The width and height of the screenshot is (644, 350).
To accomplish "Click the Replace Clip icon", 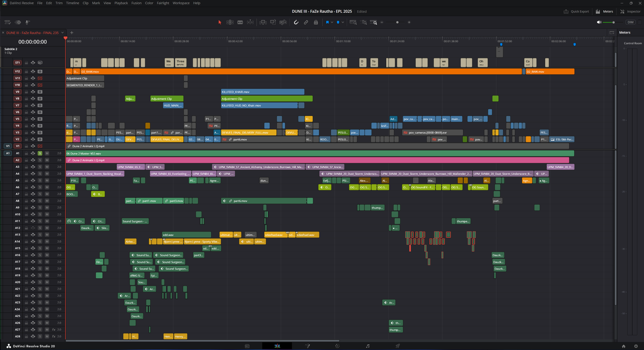I will click(283, 23).
